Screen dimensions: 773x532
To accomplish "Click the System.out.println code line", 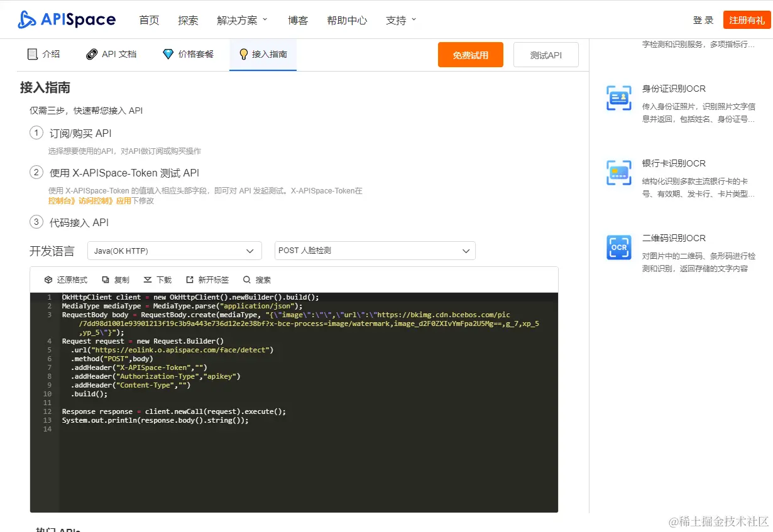I will coord(155,420).
